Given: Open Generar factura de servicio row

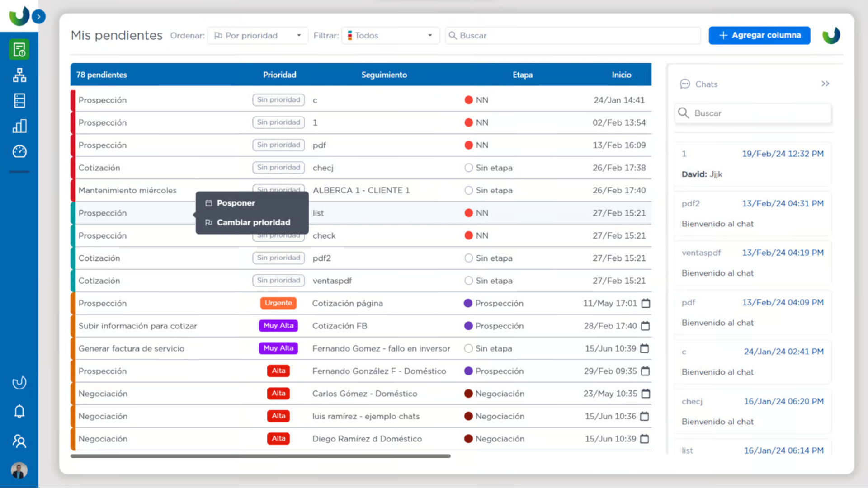Looking at the screenshot, I should (361, 348).
